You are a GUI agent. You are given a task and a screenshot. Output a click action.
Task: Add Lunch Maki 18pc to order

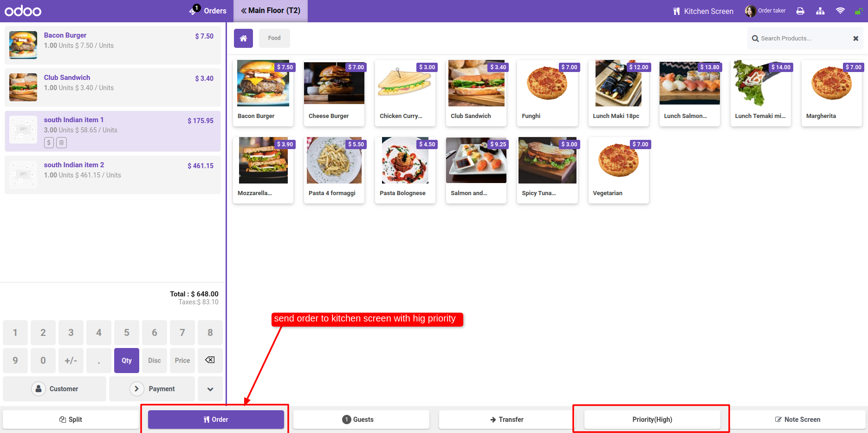(x=619, y=93)
